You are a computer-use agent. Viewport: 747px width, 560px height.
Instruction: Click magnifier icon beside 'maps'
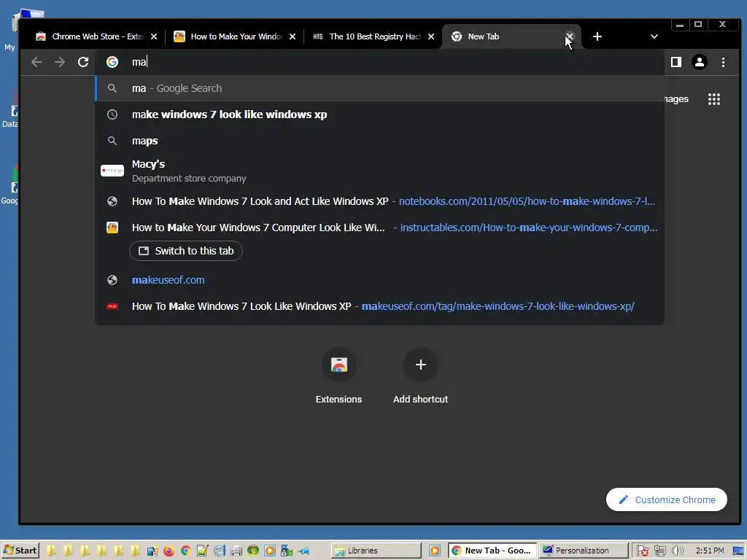click(112, 141)
